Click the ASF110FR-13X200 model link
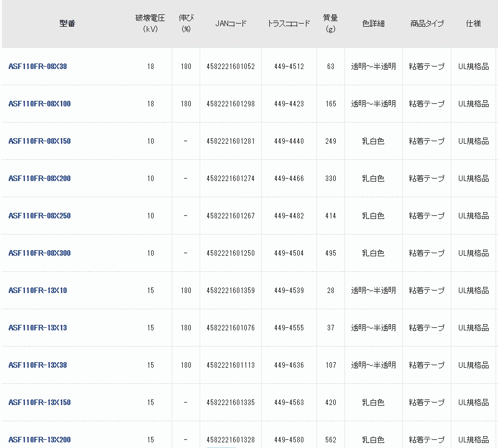Screen dimensions: 498x448 point(40,440)
